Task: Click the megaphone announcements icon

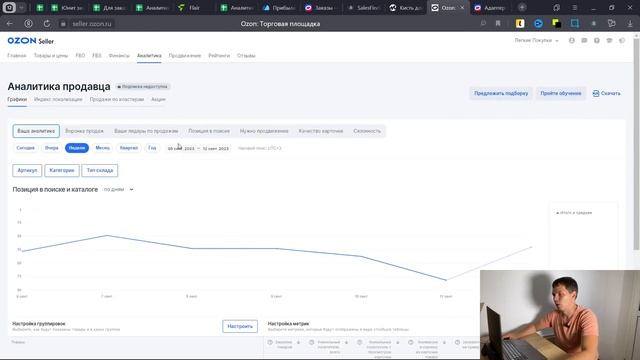Action: (622, 40)
